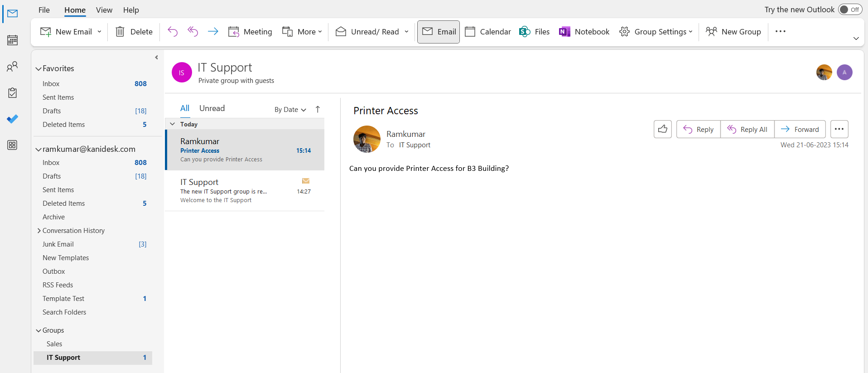Click Forward in reading pane
The width and height of the screenshot is (868, 373).
(800, 129)
